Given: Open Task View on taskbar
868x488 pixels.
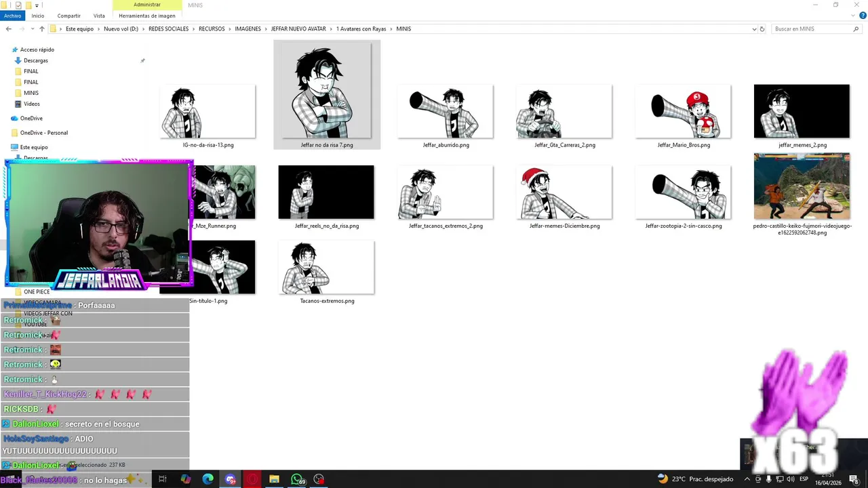Looking at the screenshot, I should pyautogui.click(x=163, y=479).
